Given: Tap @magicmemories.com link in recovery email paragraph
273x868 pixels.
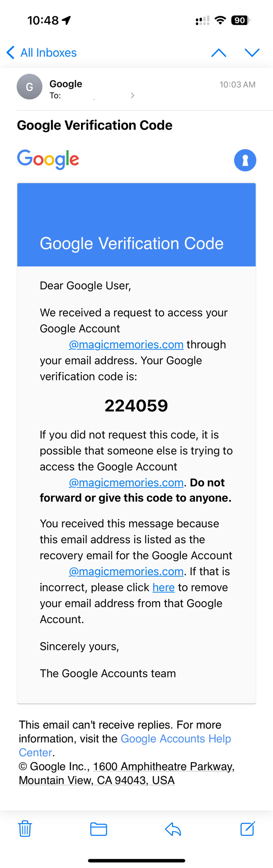Looking at the screenshot, I should click(126, 571).
